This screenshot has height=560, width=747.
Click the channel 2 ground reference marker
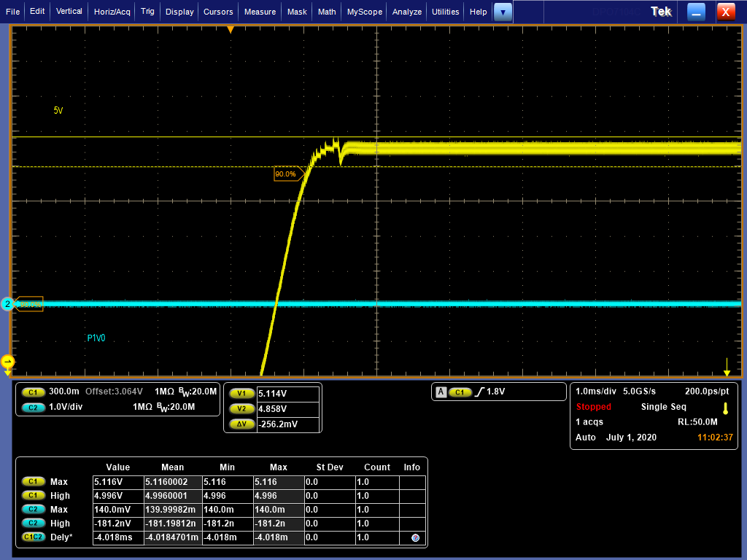[7, 304]
